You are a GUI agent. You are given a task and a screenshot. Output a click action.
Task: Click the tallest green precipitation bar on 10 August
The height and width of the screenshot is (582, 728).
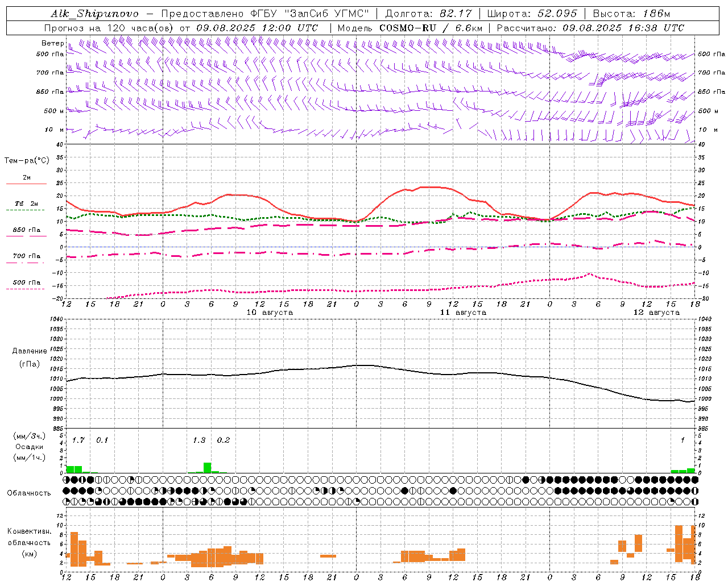click(x=208, y=468)
